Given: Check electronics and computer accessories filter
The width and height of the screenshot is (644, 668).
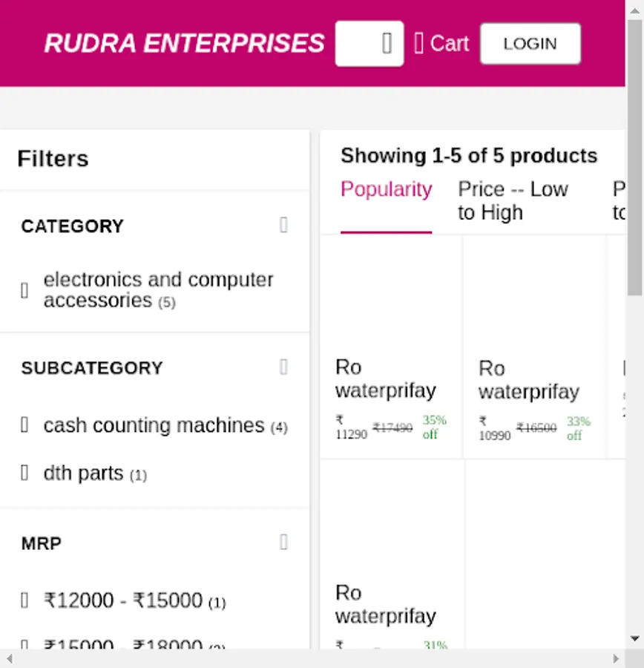Looking at the screenshot, I should (24, 290).
